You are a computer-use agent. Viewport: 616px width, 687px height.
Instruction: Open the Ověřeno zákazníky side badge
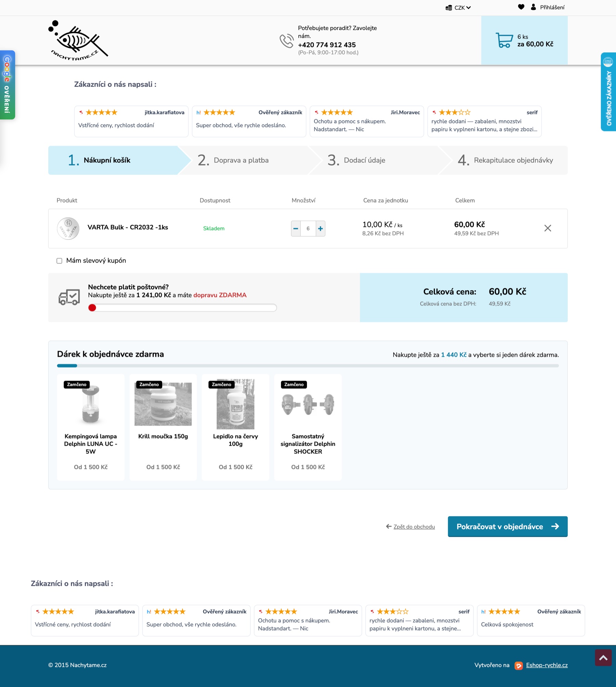(x=608, y=92)
